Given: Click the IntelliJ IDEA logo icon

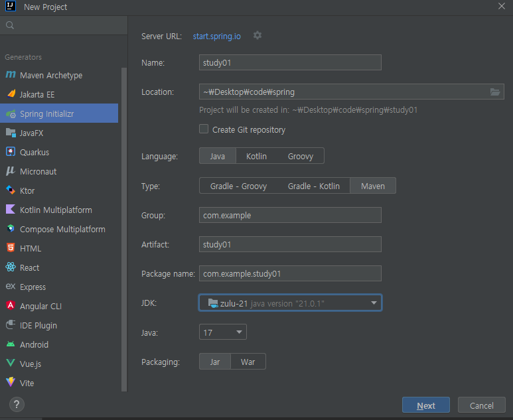Looking at the screenshot, I should [11, 6].
